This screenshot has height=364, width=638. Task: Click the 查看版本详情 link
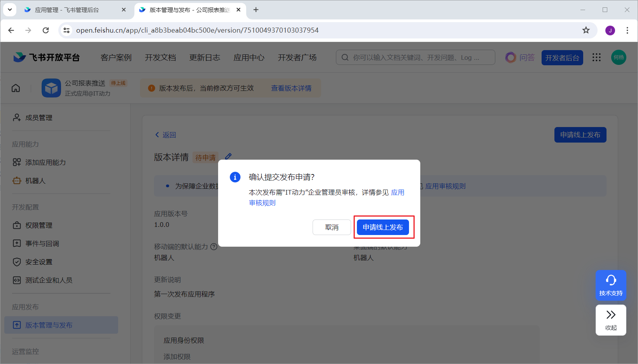coord(291,88)
